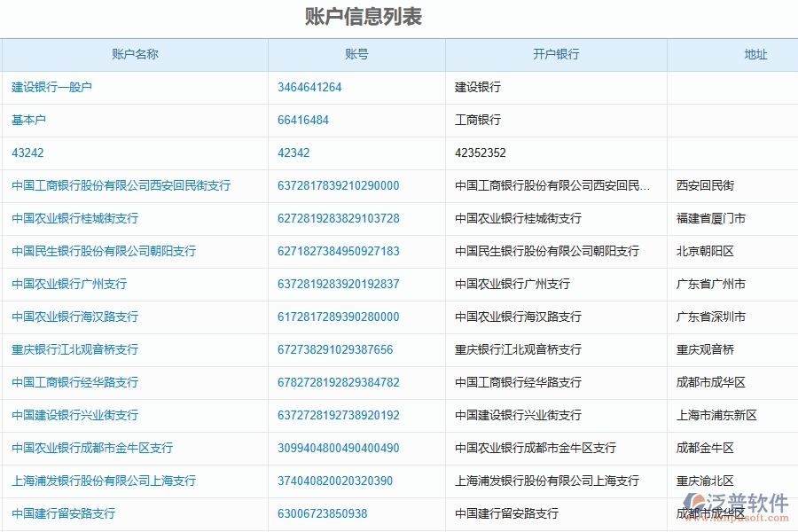Select account number 42342

click(x=294, y=153)
